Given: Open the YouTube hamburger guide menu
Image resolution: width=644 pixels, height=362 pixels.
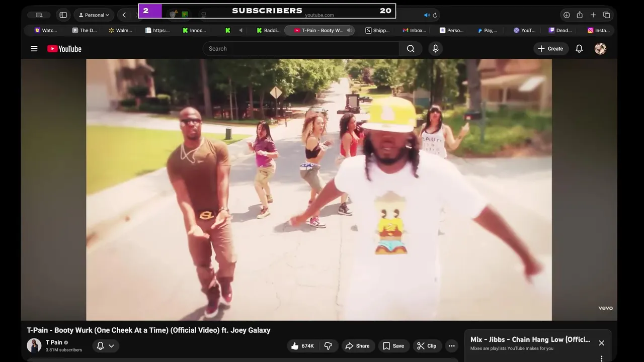Looking at the screenshot, I should (x=34, y=49).
